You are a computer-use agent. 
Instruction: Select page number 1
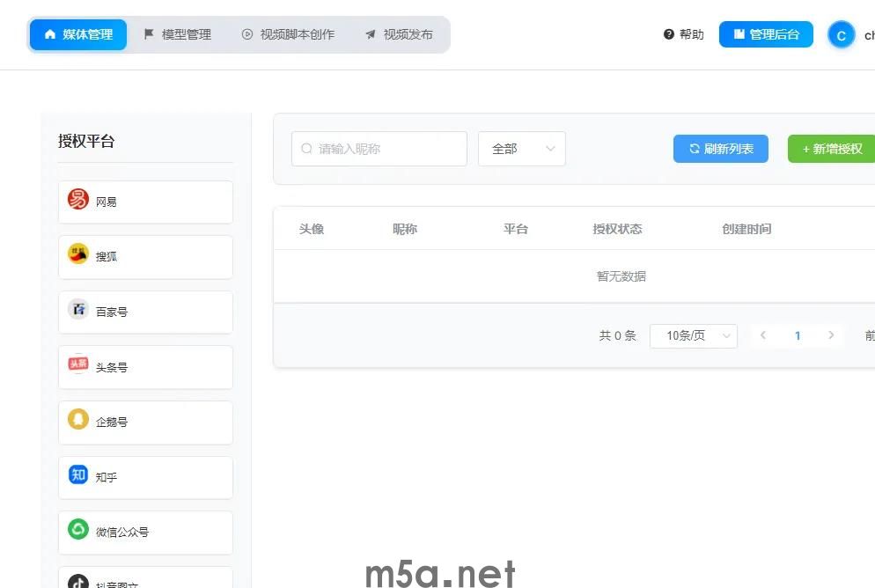(x=798, y=336)
